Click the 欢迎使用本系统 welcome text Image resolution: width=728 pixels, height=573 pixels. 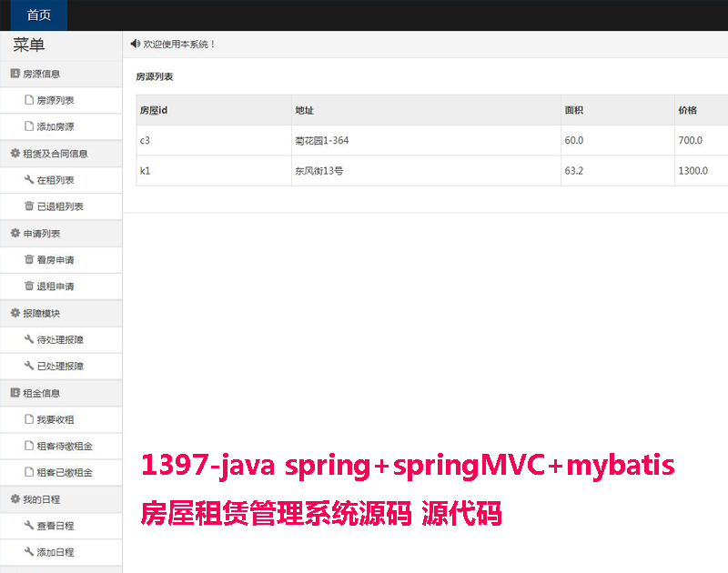pos(178,44)
